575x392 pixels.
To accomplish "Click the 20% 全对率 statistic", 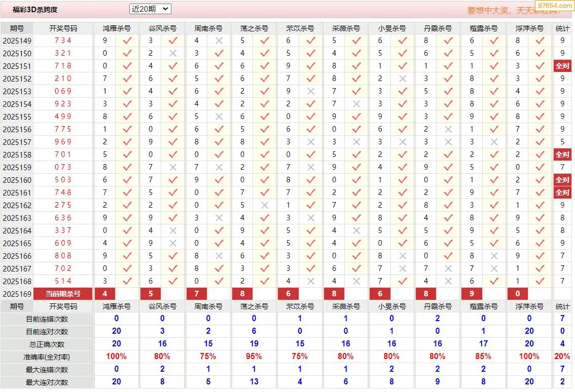I will [562, 357].
